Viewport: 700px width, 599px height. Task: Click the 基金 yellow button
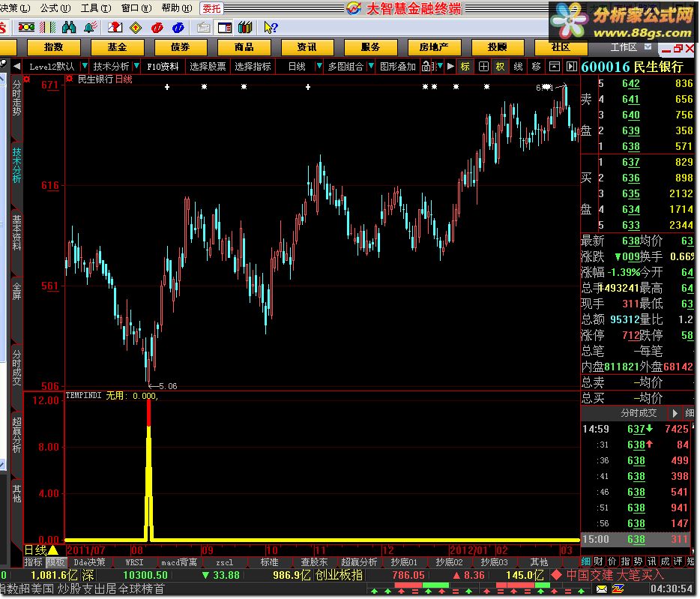(117, 47)
